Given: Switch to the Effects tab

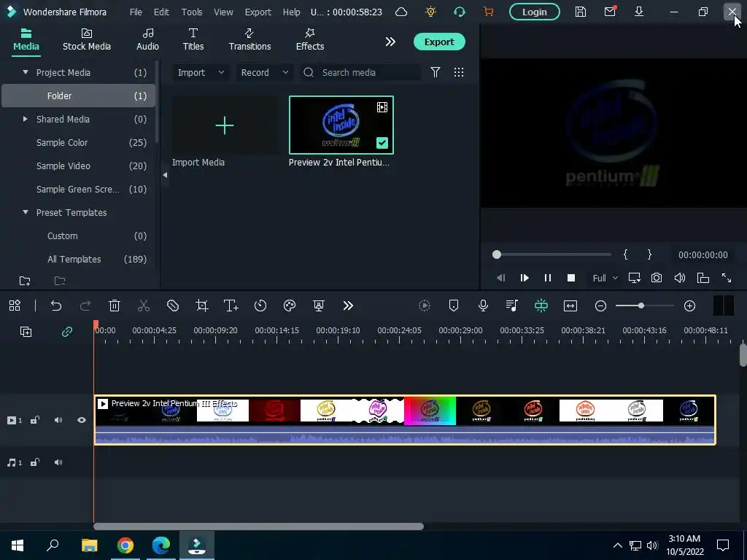Looking at the screenshot, I should click(x=309, y=39).
